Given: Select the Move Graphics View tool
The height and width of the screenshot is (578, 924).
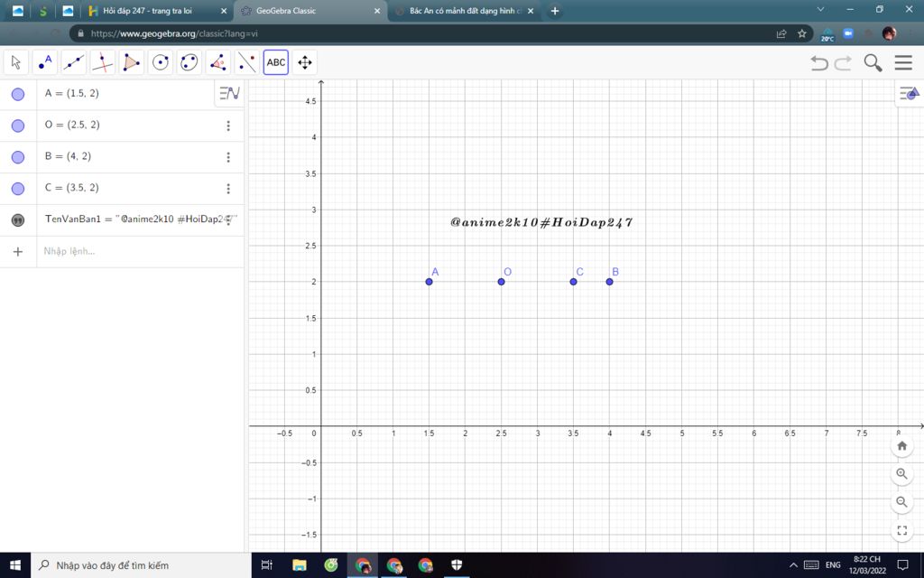Looking at the screenshot, I should click(x=305, y=62).
